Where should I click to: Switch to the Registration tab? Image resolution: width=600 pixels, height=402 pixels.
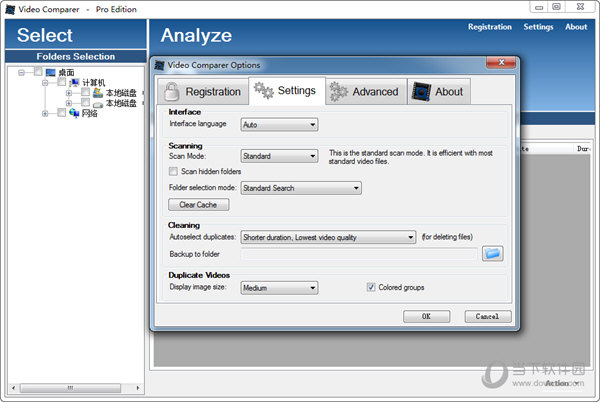tap(203, 92)
